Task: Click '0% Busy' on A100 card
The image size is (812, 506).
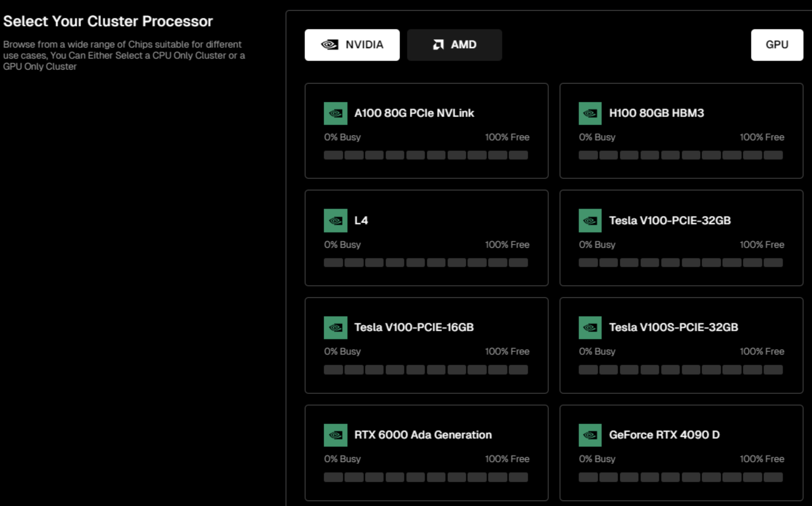Action: 342,137
